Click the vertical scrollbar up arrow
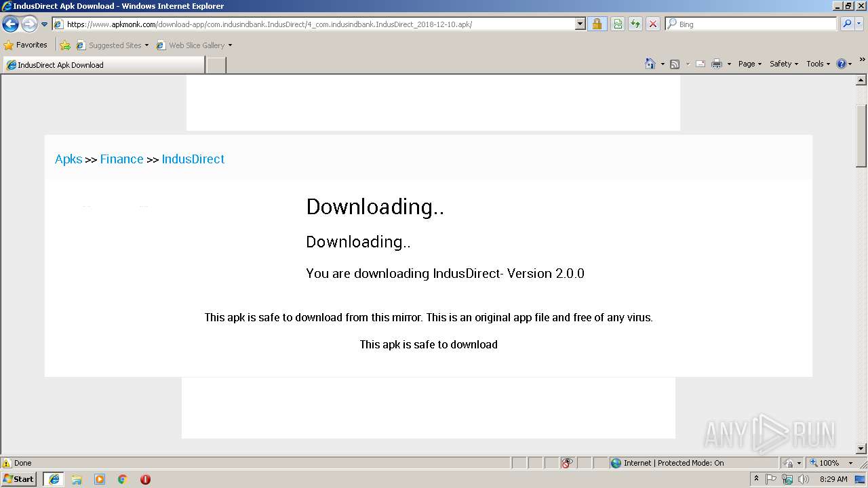 pos(862,80)
